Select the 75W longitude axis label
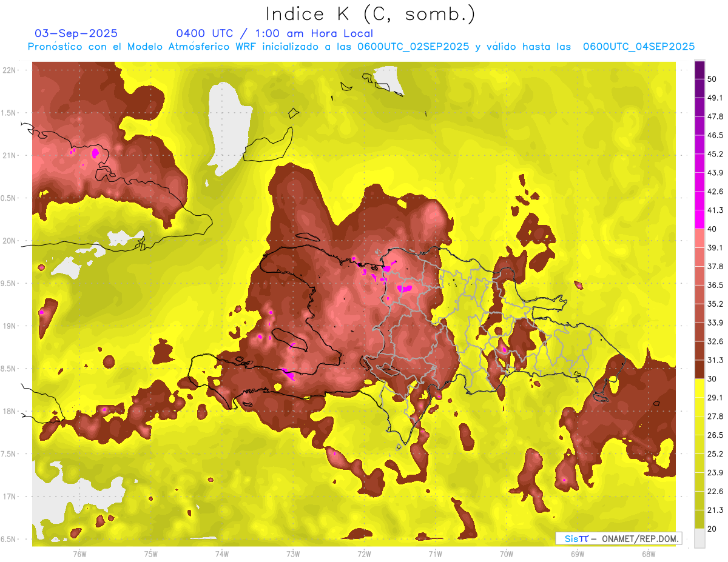Screen dimensions: 728x562 (150, 554)
